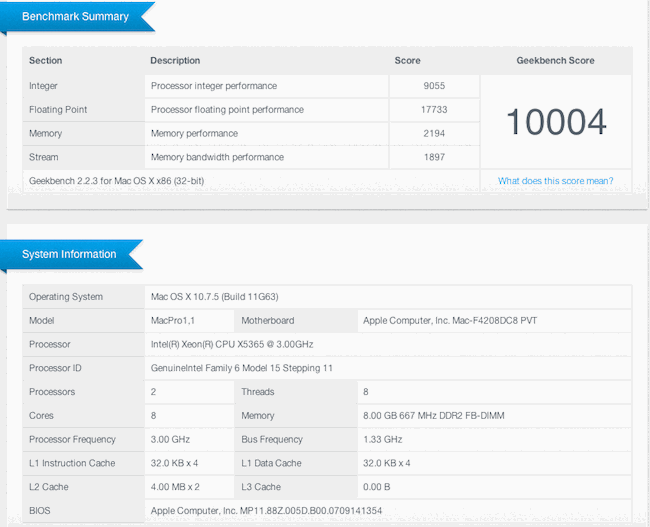Click the 'Threads' label
The width and height of the screenshot is (650, 527).
(x=258, y=392)
